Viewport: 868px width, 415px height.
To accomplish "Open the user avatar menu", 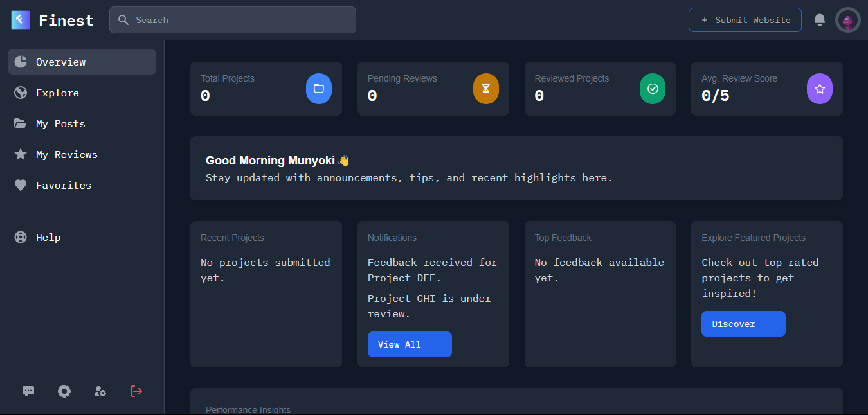I will pos(848,20).
